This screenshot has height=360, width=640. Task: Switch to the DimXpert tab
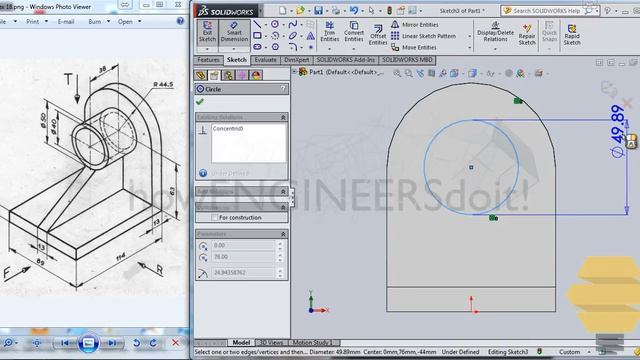(297, 60)
